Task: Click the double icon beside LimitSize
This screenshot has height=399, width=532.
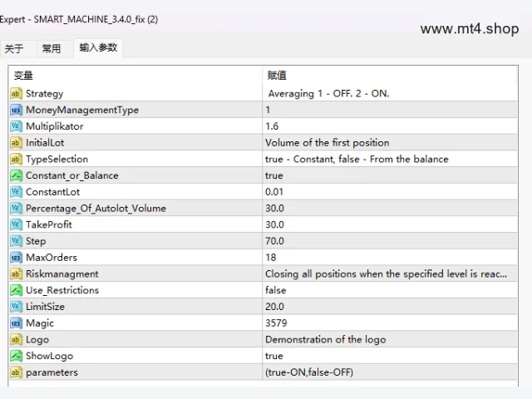Action: 16,307
